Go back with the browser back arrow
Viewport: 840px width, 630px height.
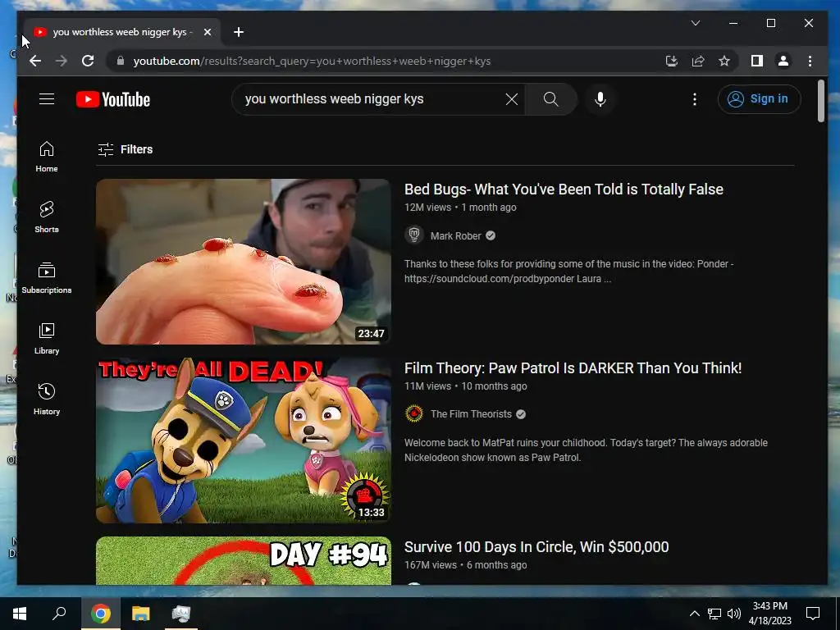35,61
